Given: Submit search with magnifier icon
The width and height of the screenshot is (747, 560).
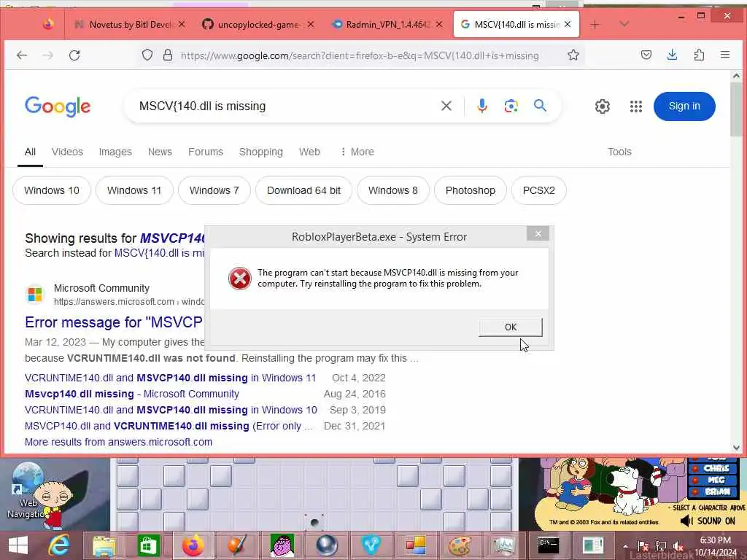Looking at the screenshot, I should [540, 105].
